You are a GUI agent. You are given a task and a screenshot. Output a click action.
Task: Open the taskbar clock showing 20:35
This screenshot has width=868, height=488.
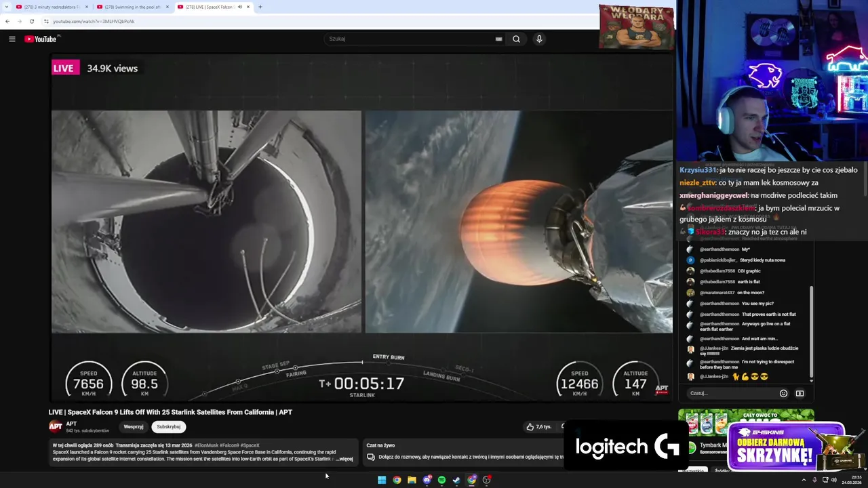coord(852,480)
